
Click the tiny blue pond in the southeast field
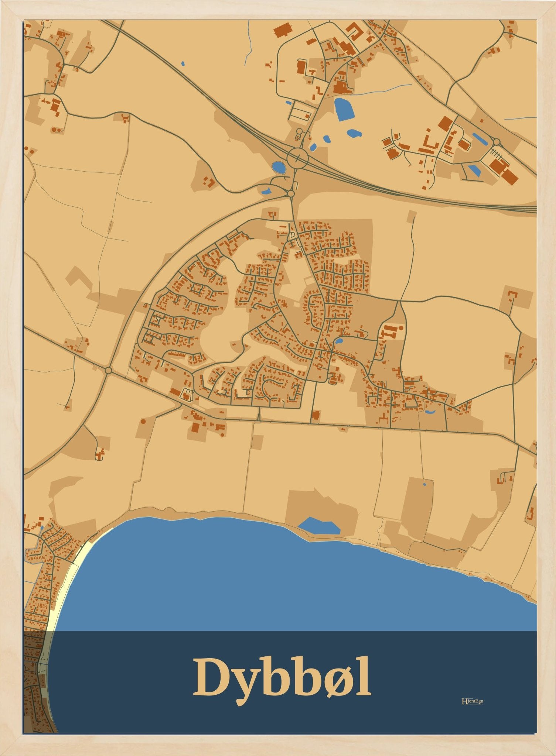point(424,484)
